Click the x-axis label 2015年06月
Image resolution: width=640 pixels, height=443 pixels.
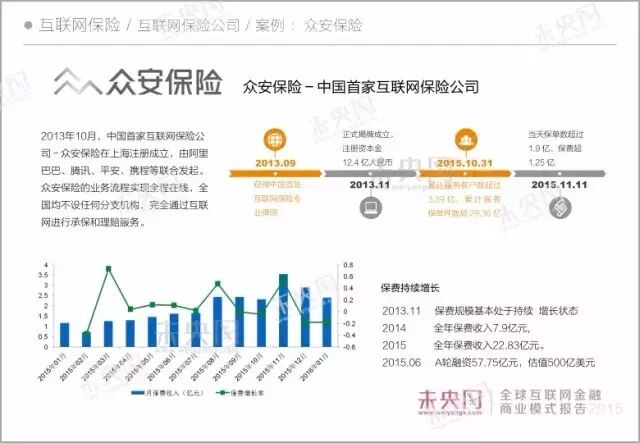[x=162, y=367]
